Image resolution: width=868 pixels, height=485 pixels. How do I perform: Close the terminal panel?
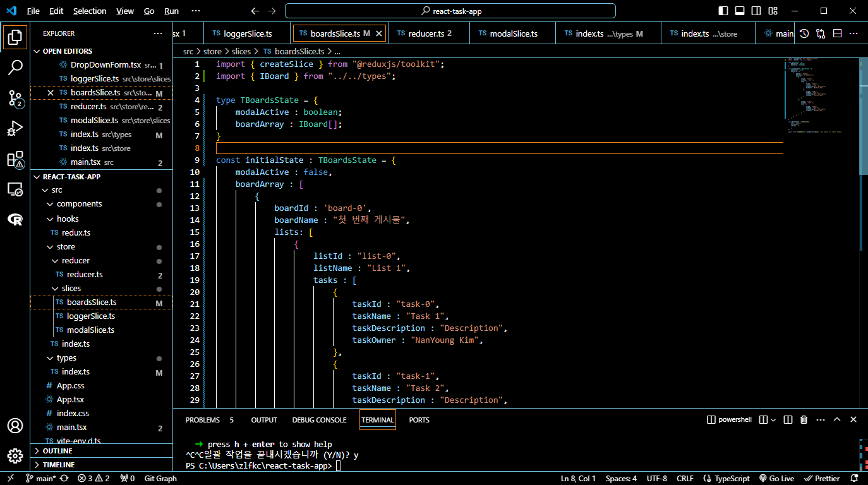pos(853,419)
